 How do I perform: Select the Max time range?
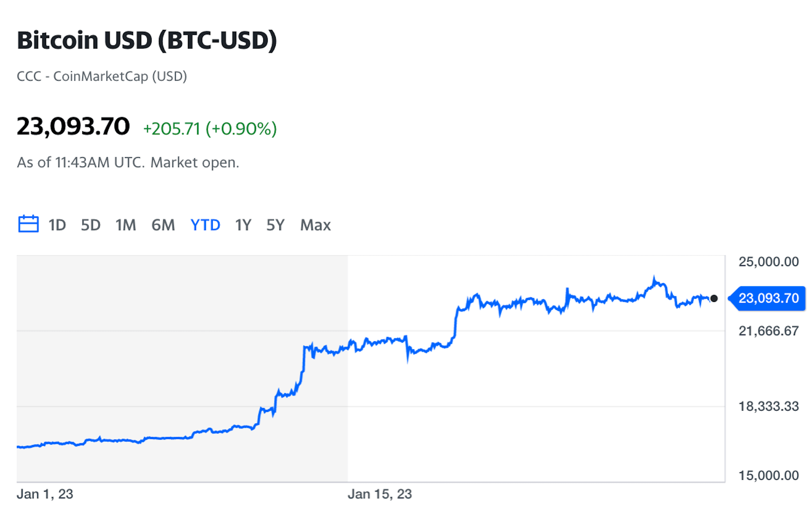[316, 225]
